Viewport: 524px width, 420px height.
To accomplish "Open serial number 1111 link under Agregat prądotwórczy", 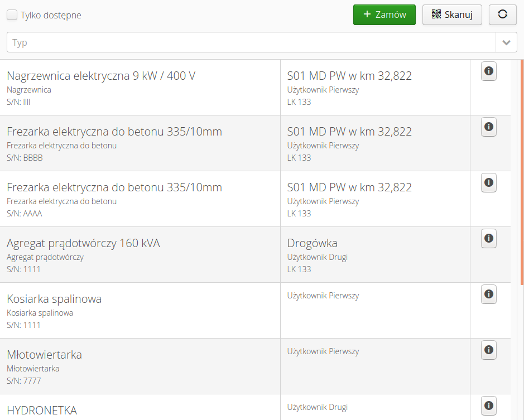I will pos(32,269).
